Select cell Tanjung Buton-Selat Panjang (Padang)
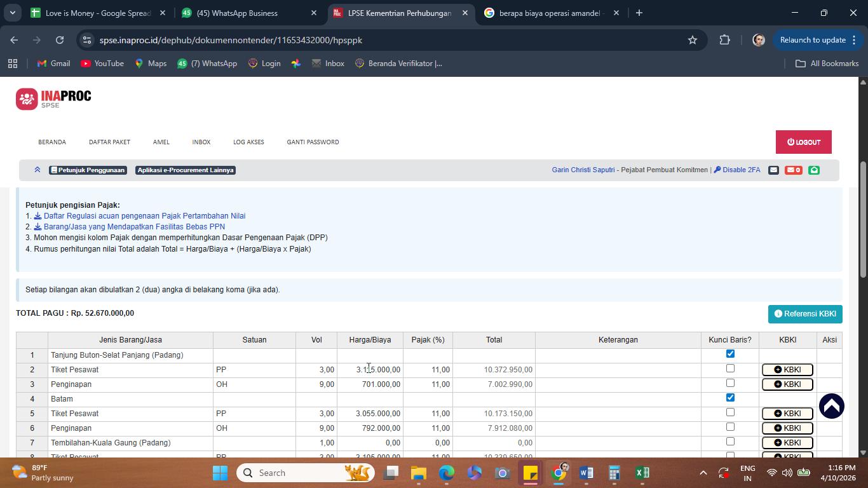The image size is (868, 488). tap(130, 355)
